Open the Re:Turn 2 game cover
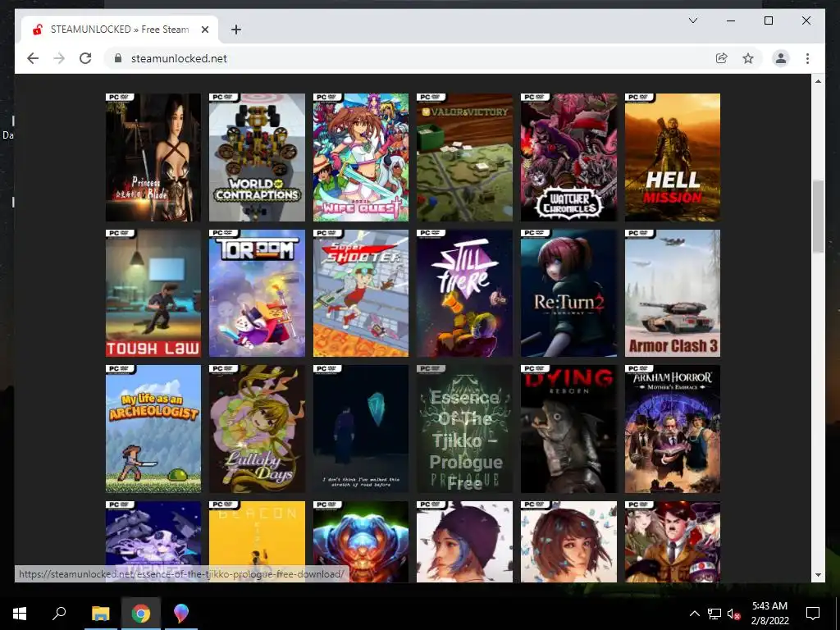Image resolution: width=840 pixels, height=630 pixels. click(x=568, y=293)
